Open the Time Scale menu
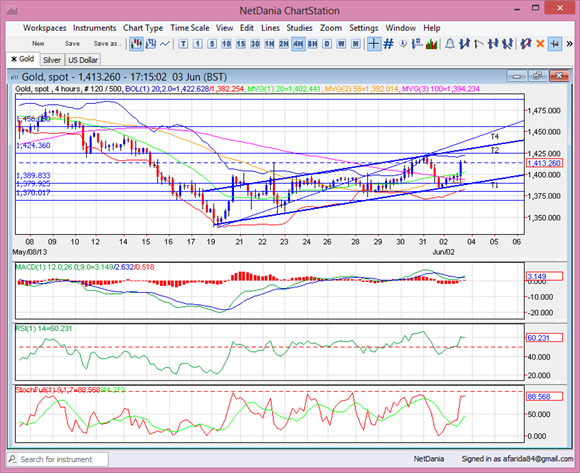 click(190, 28)
